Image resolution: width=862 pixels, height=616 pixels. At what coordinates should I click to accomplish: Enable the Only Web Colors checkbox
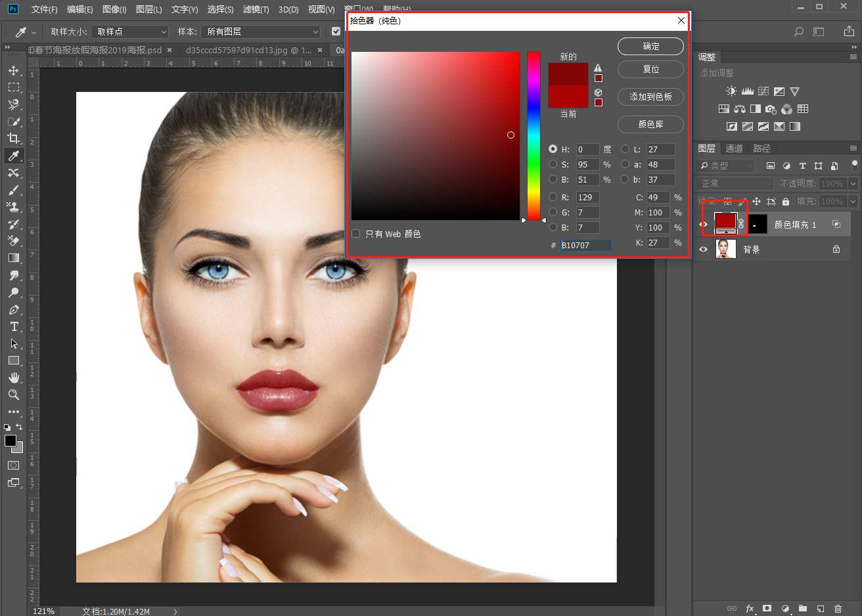point(356,234)
